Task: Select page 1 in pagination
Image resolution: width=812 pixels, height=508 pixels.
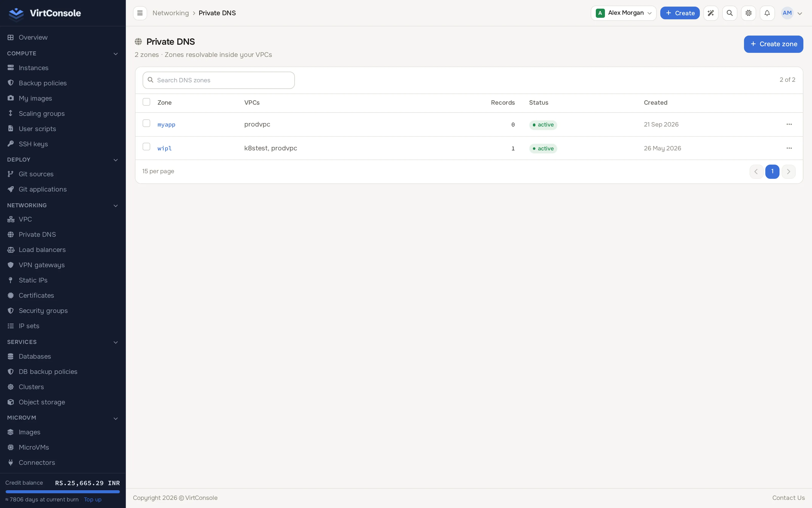Action: click(x=772, y=171)
